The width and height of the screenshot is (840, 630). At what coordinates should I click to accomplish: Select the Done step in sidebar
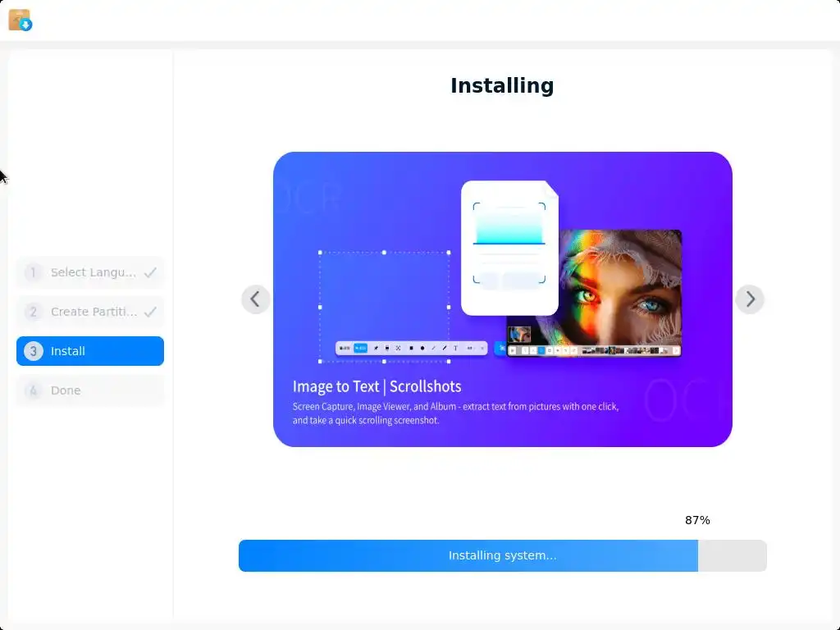click(90, 390)
